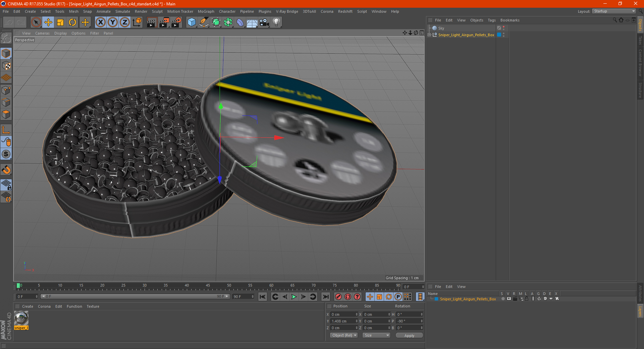Screen dimensions: 644x349
Task: Switch to Polygons mode in left palette
Action: click(6, 114)
